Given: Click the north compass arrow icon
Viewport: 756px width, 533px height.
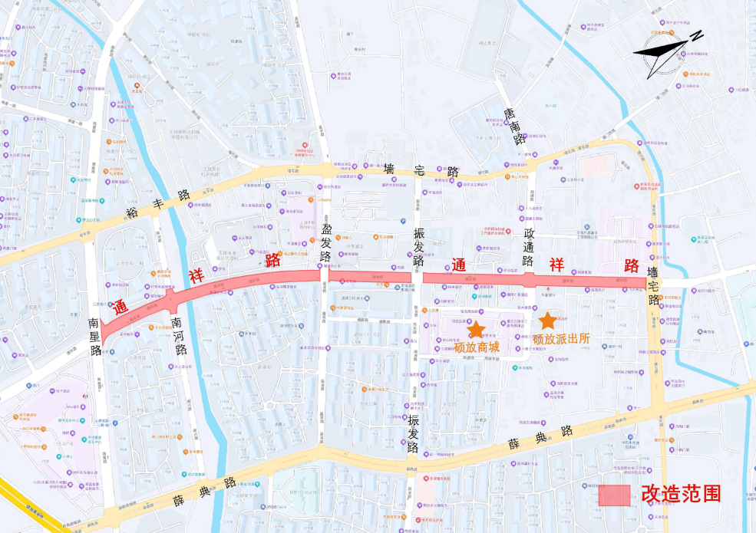Looking at the screenshot, I should click(x=669, y=54).
